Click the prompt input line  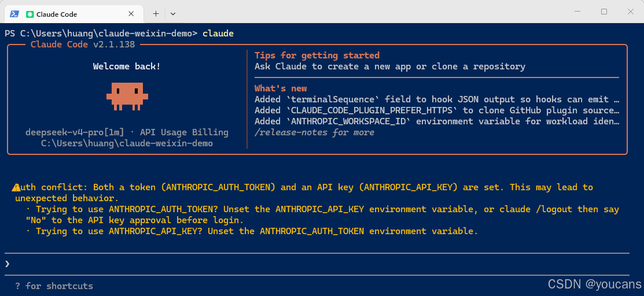coord(317,264)
